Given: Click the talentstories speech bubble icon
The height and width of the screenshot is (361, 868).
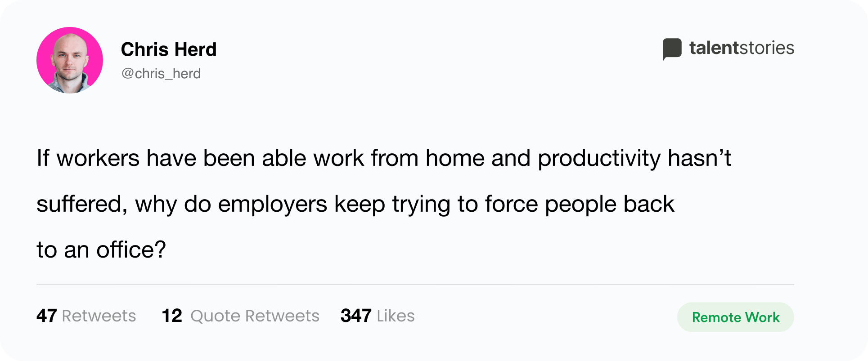Looking at the screenshot, I should [x=672, y=49].
